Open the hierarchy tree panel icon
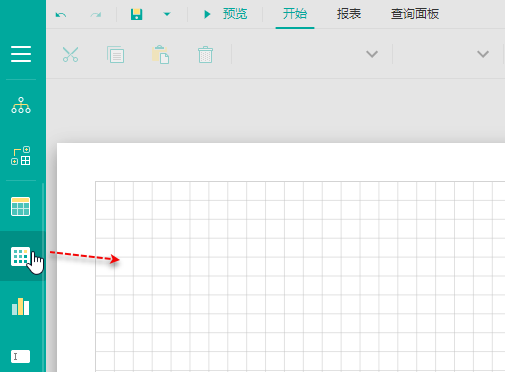This screenshot has height=372, width=505. click(x=21, y=105)
